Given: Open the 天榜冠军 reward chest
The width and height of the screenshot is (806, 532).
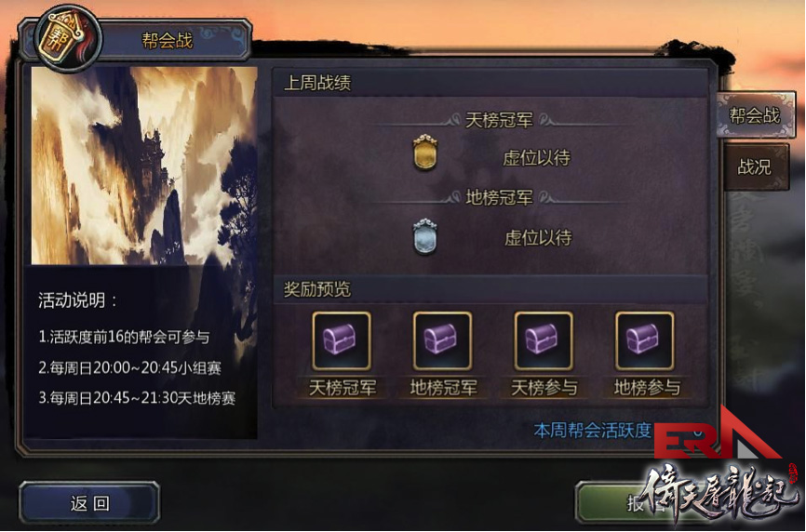Looking at the screenshot, I should click(x=342, y=341).
